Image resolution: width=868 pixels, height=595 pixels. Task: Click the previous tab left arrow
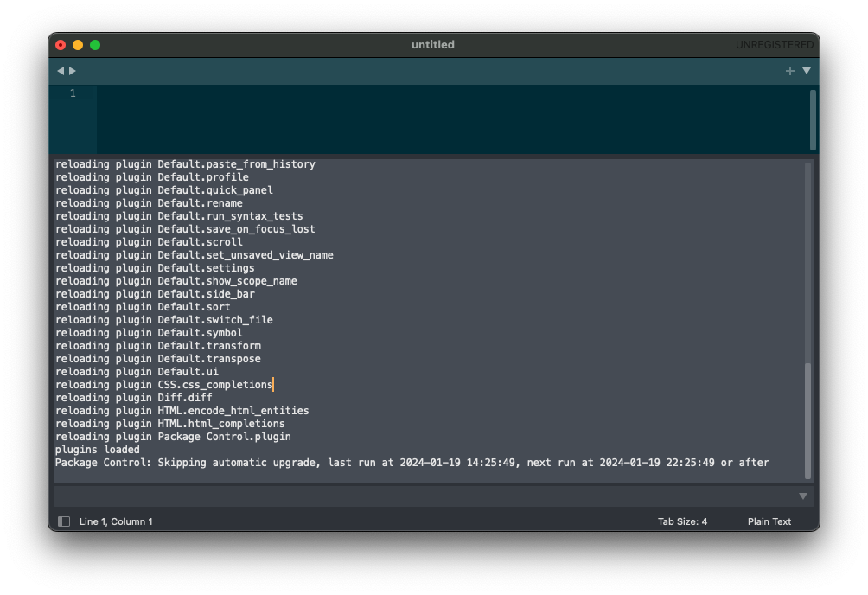point(61,71)
